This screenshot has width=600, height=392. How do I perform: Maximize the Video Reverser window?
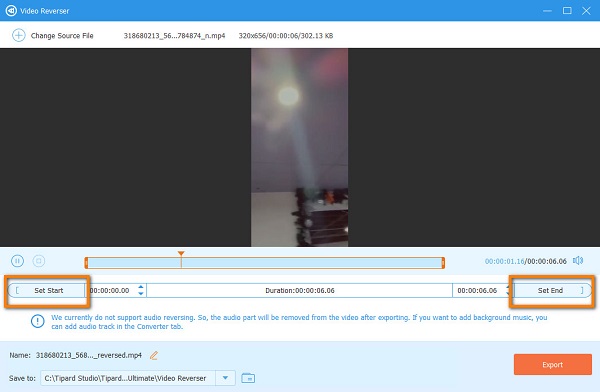pyautogui.click(x=567, y=11)
